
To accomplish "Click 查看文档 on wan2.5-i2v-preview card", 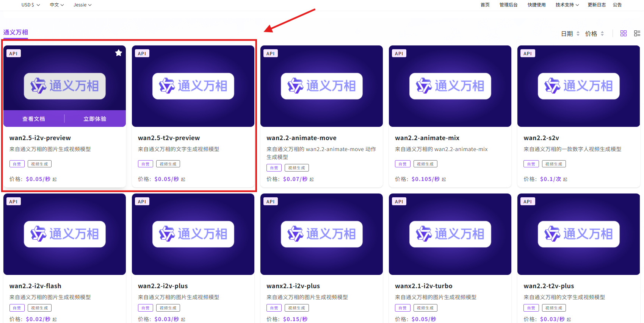I will [x=34, y=119].
